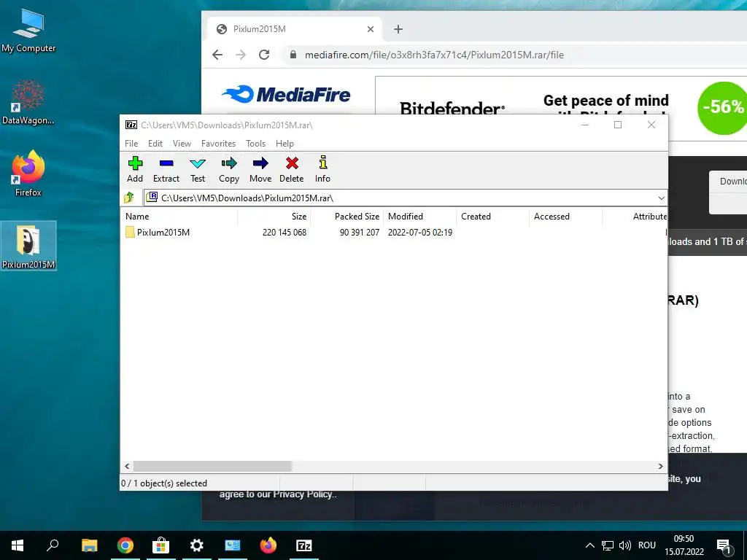Click the 0 / 1 object(s) selected status
The image size is (747, 560).
(164, 483)
